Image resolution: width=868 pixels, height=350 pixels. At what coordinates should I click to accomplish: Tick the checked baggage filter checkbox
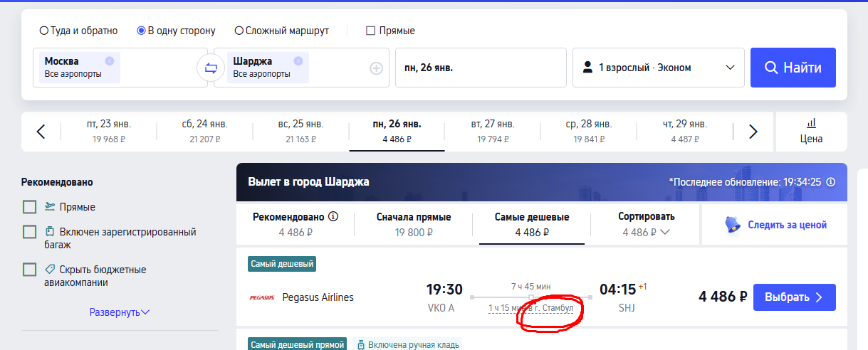29,232
